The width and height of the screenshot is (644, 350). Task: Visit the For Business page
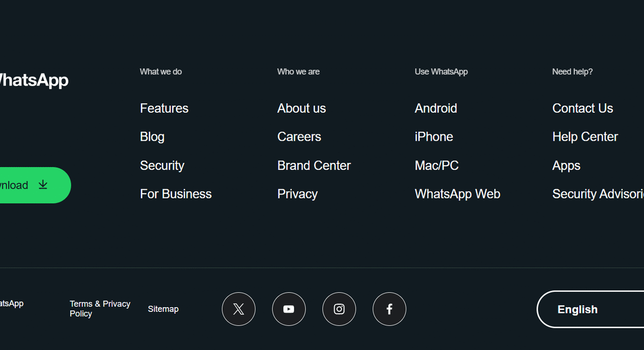click(176, 194)
